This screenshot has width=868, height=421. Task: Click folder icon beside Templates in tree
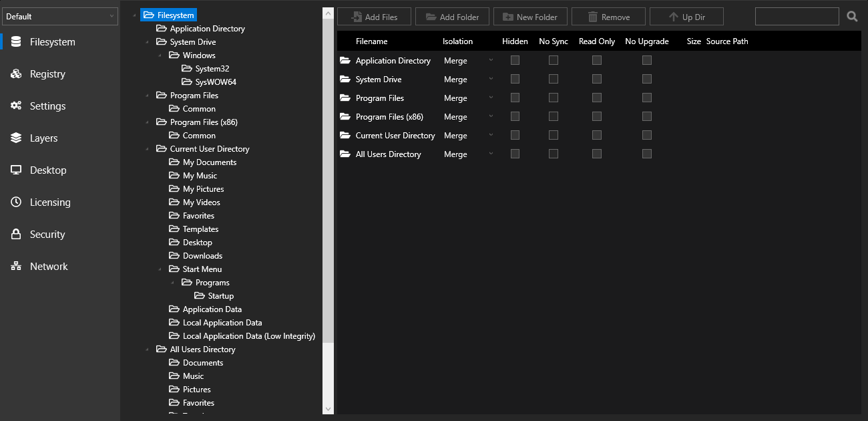(x=174, y=229)
